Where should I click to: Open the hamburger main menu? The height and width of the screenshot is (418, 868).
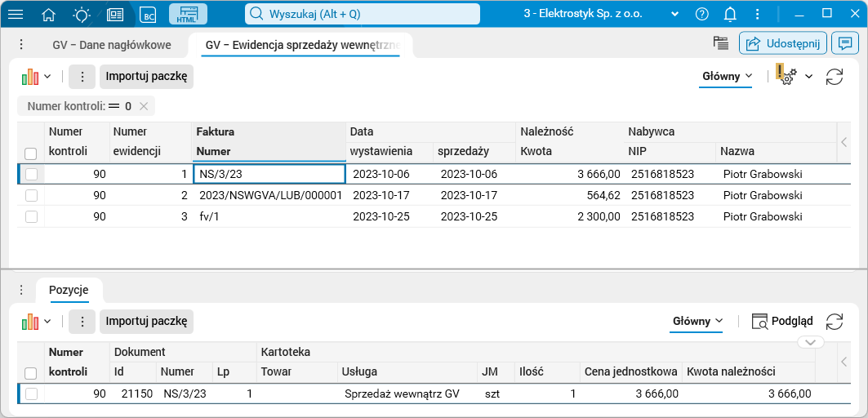coord(15,15)
